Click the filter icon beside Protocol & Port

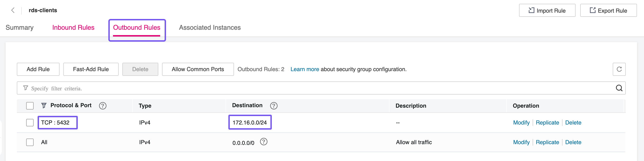[x=44, y=106]
